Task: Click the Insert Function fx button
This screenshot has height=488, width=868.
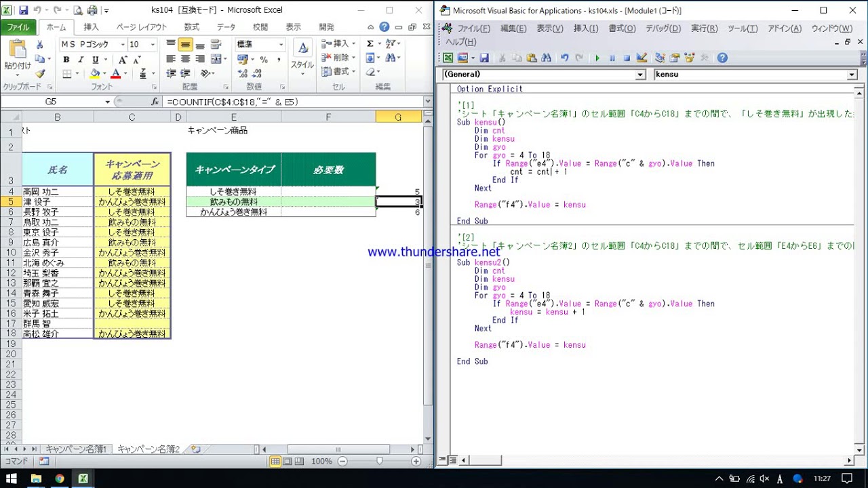Action: tap(155, 102)
